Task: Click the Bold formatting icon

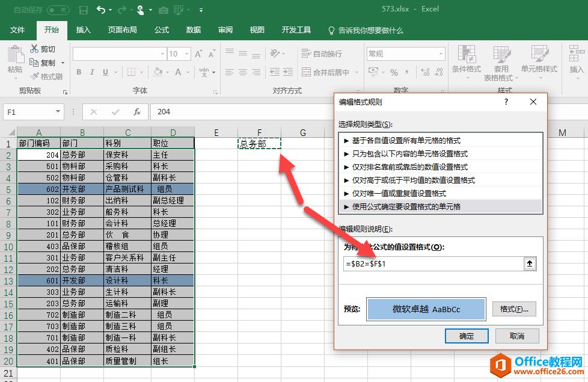Action: (78, 73)
